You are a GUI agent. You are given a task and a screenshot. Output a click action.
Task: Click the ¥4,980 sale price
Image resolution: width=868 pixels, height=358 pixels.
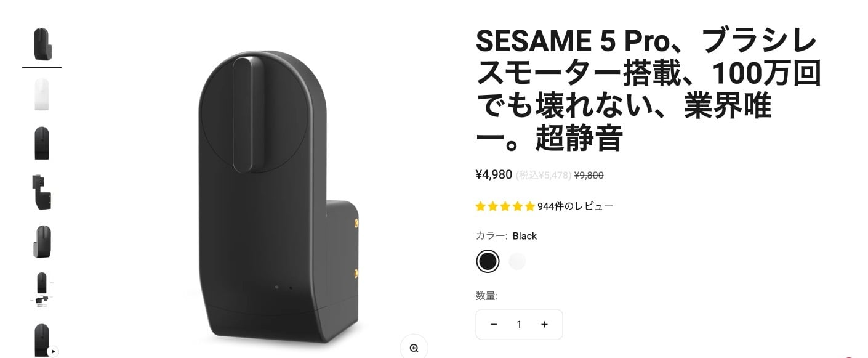pos(494,174)
